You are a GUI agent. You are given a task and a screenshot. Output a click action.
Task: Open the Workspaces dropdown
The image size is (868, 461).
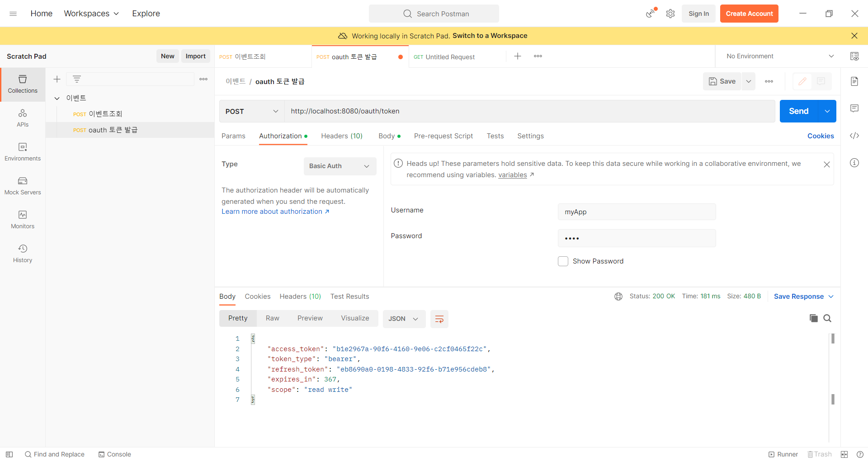pos(91,14)
